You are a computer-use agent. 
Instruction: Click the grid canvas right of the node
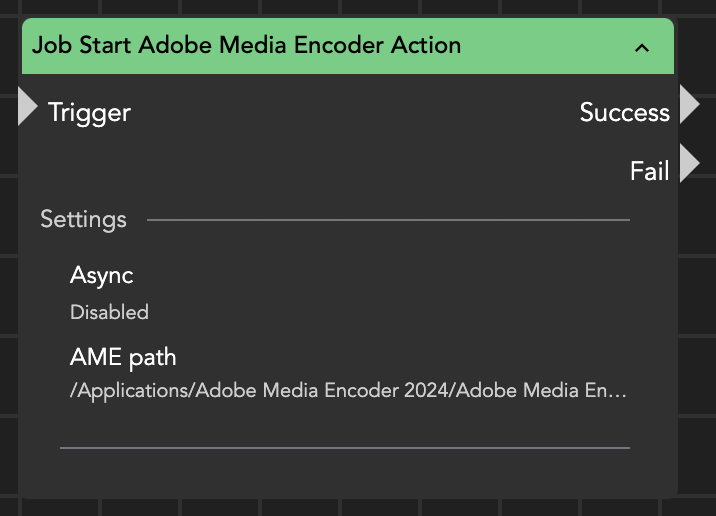pos(698,300)
